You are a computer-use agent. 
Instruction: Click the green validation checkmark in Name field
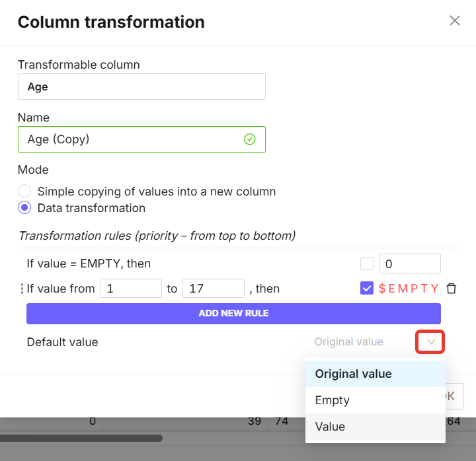click(x=249, y=139)
